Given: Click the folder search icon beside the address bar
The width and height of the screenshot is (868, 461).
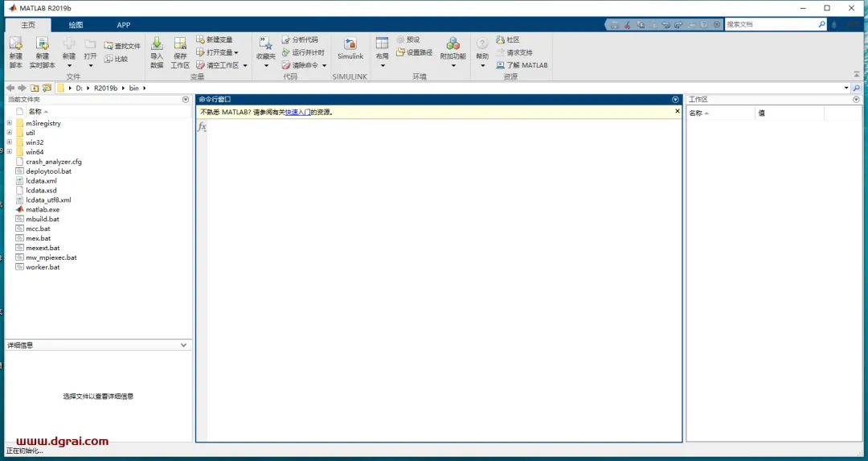Looking at the screenshot, I should 857,88.
